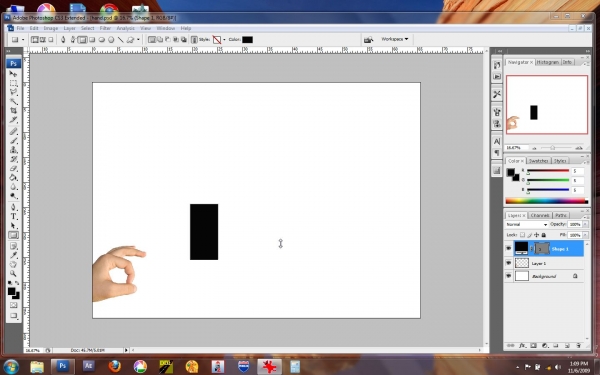This screenshot has width=600, height=375.
Task: Open status bar info arrow
Action: (126, 350)
